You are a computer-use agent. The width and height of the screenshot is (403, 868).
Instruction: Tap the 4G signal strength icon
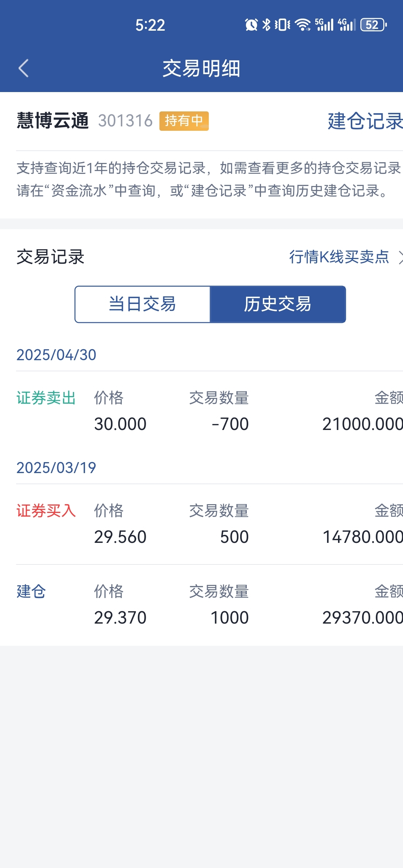point(347,25)
